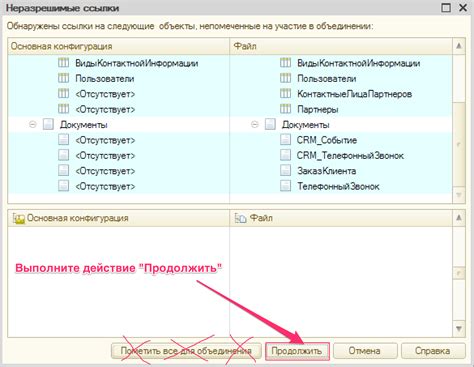Viewport: 474px width, 367px height.
Task: Click upper list scrollbar up arrow
Action: [459, 46]
